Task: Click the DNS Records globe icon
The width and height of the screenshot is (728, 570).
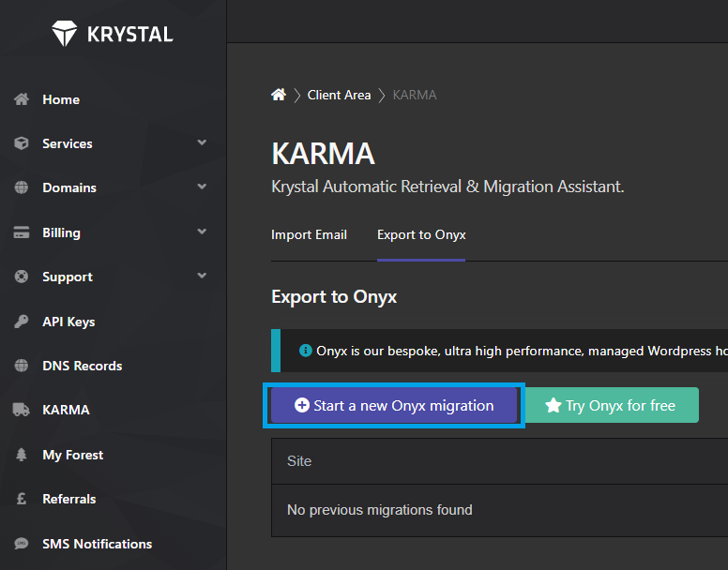Action: pos(22,366)
